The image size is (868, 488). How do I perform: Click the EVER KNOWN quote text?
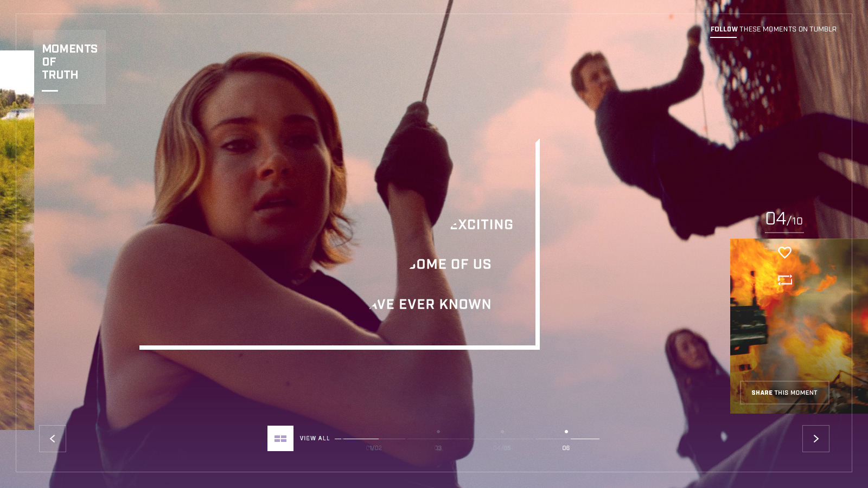coord(445,304)
